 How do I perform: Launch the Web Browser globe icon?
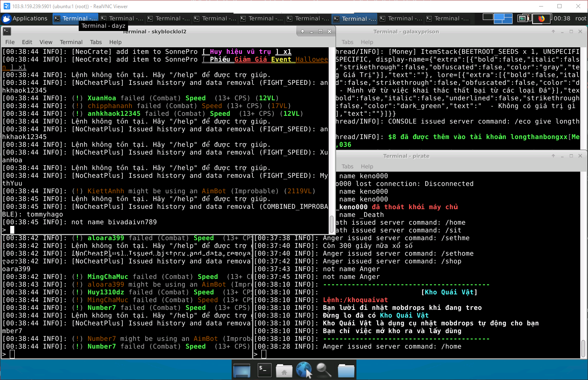coord(304,370)
